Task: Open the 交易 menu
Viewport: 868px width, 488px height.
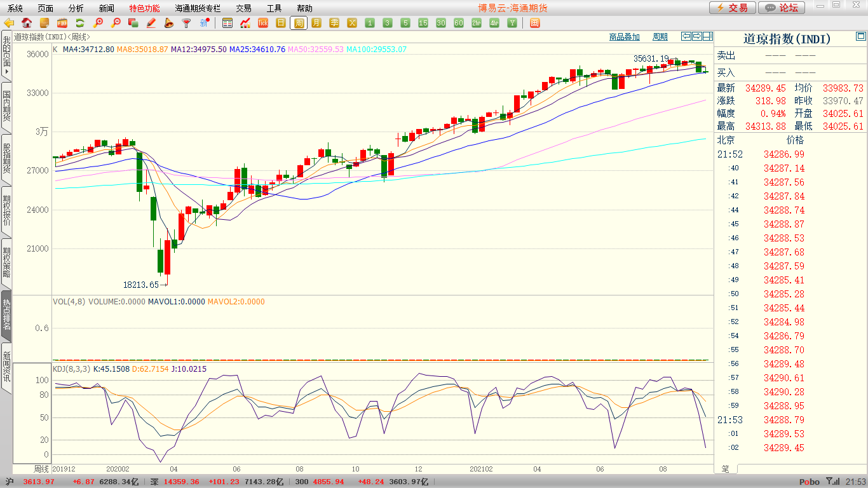Action: (x=243, y=8)
